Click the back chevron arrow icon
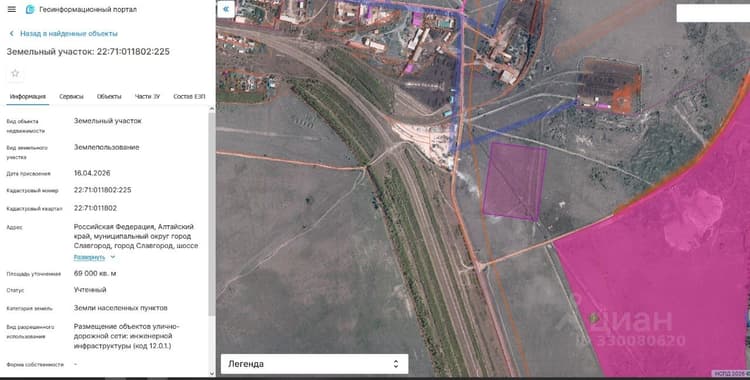Viewport: 750px width, 380px height. [x=11, y=34]
